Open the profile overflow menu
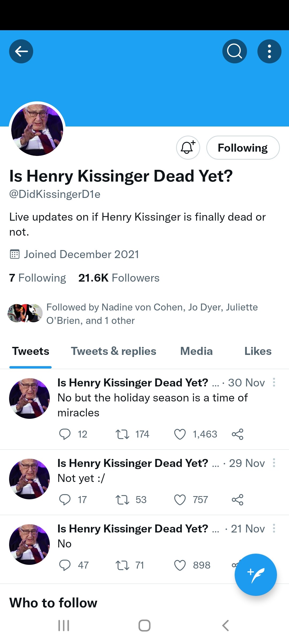The image size is (289, 644). (x=269, y=51)
